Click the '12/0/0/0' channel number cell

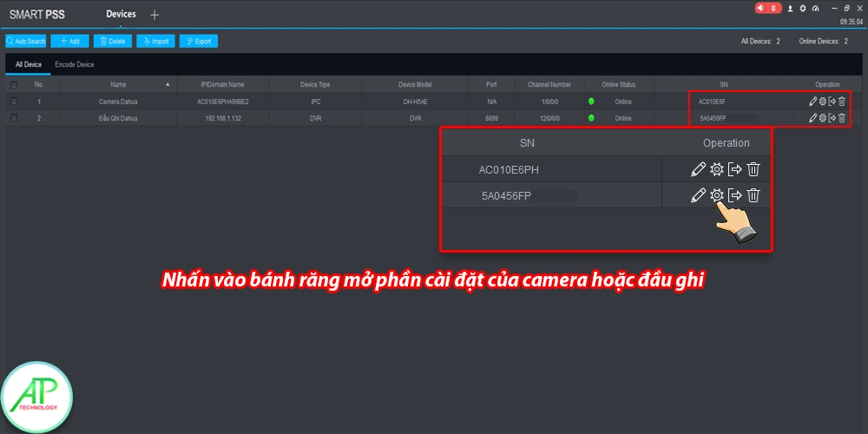pos(549,118)
